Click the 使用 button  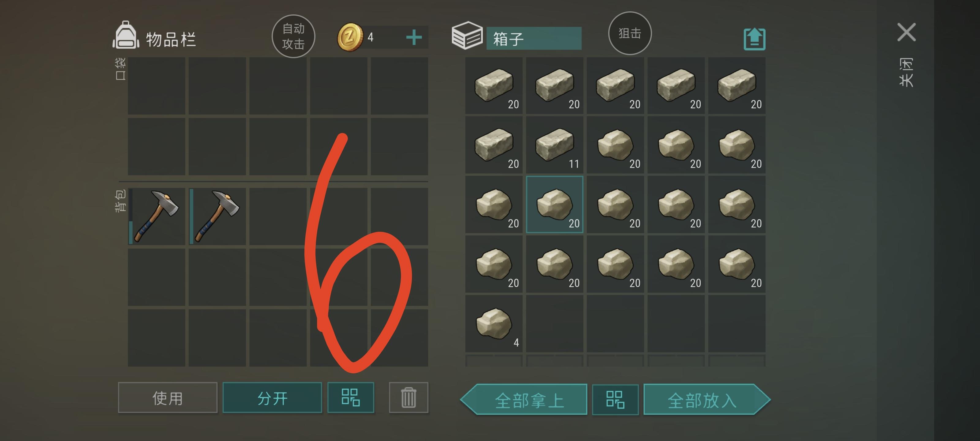tap(168, 398)
